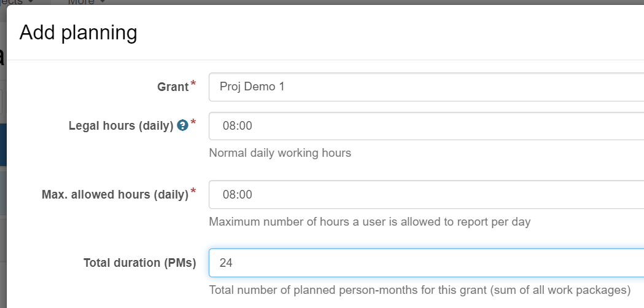Select the Grant field showing Proj Demo 1
The height and width of the screenshot is (308, 644).
426,87
